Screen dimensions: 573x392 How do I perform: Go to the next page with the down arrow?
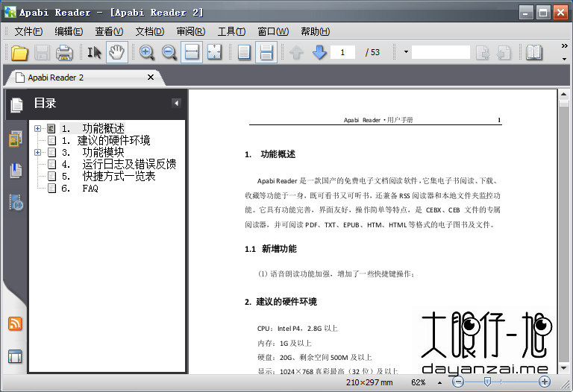pos(319,53)
